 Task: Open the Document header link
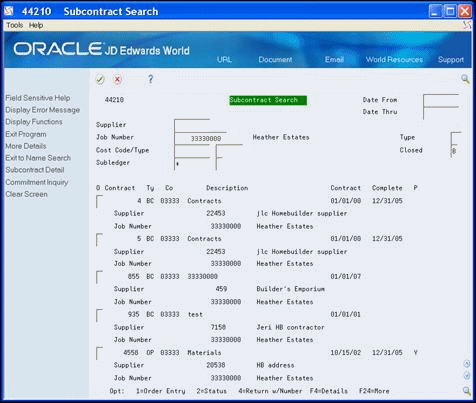(275, 60)
